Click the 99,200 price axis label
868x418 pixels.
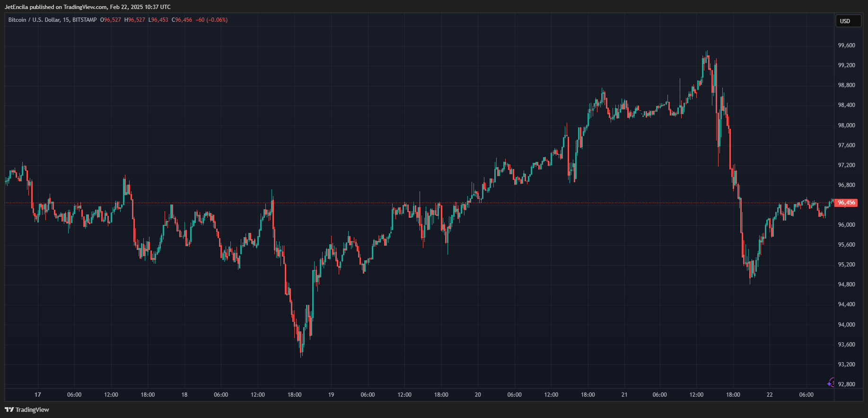click(x=846, y=65)
